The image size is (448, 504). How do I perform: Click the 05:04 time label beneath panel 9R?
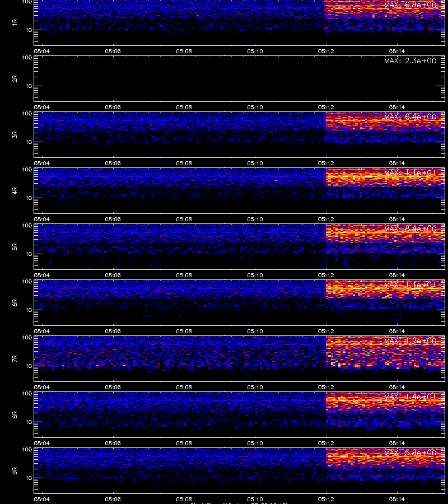pos(42,499)
